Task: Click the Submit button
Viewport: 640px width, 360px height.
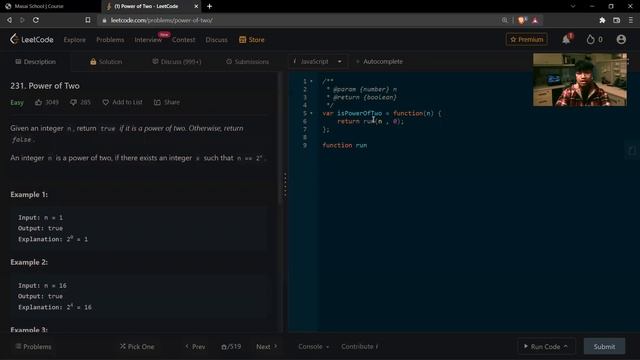Action: (604, 347)
